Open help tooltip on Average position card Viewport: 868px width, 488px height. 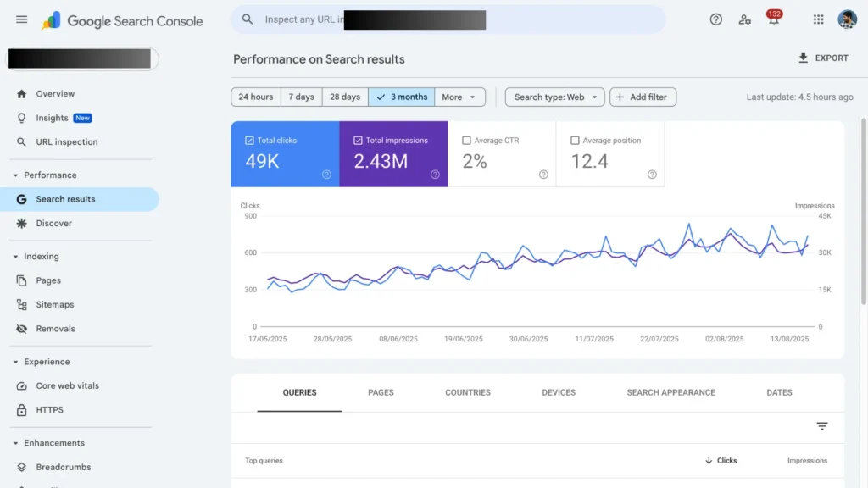pyautogui.click(x=652, y=175)
